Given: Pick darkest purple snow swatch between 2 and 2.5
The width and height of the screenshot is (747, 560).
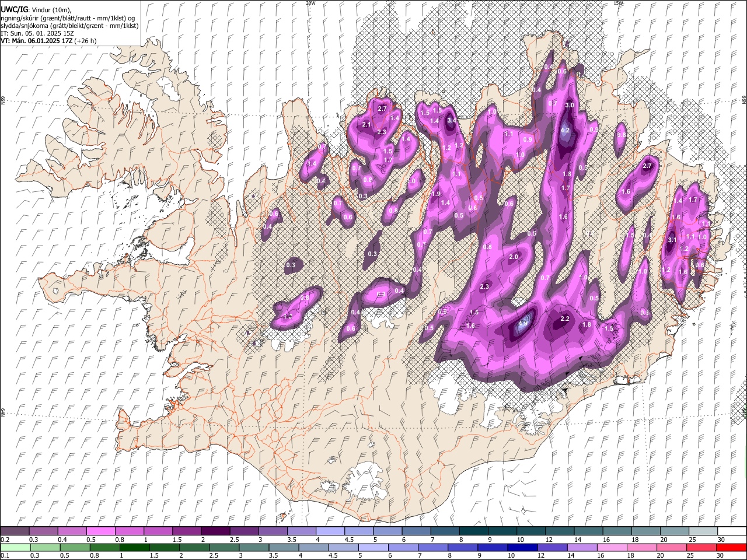Looking at the screenshot, I should [x=215, y=531].
